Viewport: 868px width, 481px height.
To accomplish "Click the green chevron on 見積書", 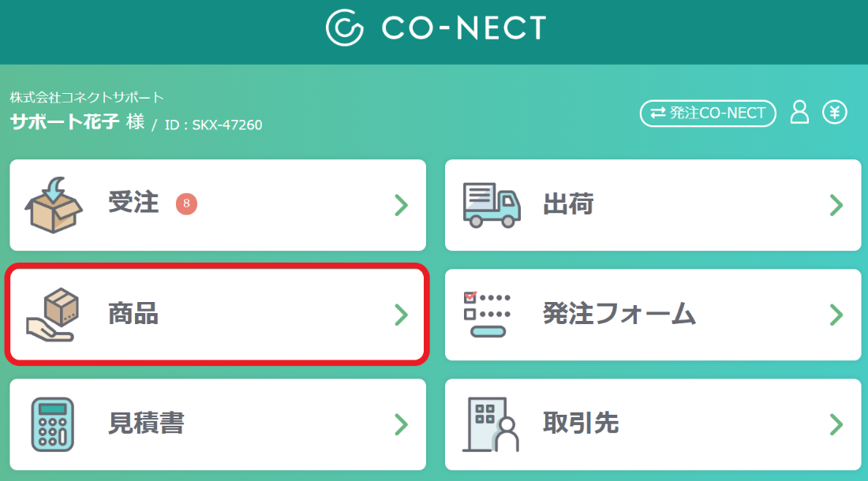I will [x=402, y=424].
